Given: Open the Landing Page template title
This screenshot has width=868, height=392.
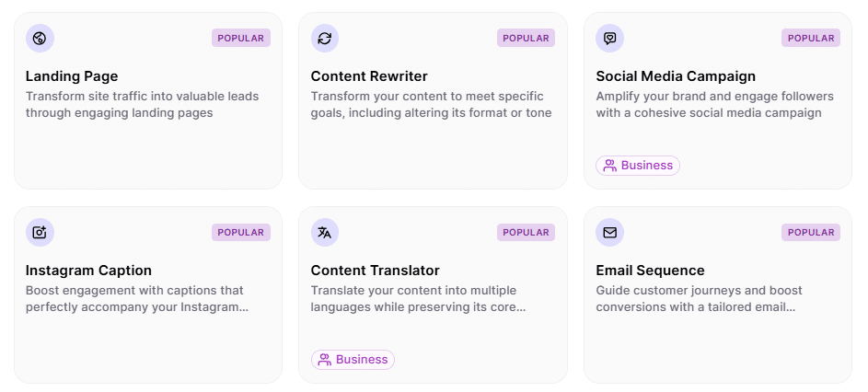Looking at the screenshot, I should tap(72, 76).
